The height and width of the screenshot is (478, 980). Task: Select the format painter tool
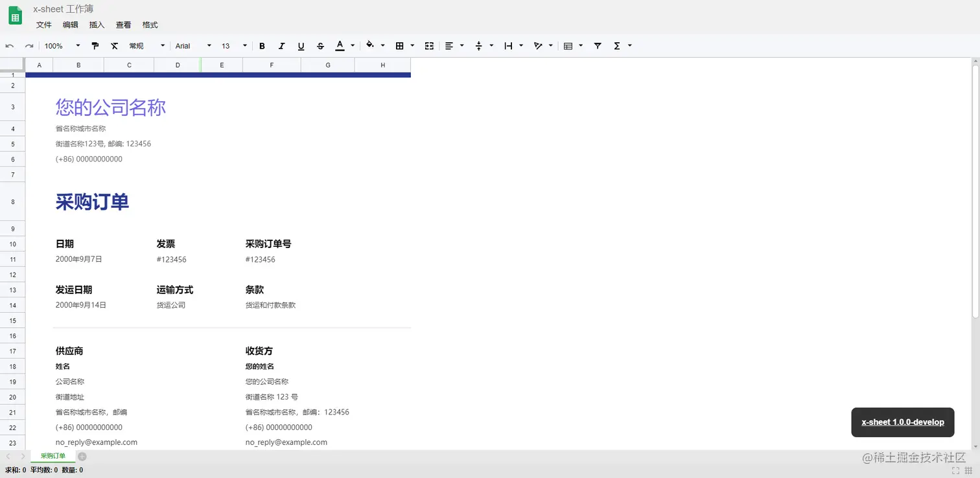[95, 45]
